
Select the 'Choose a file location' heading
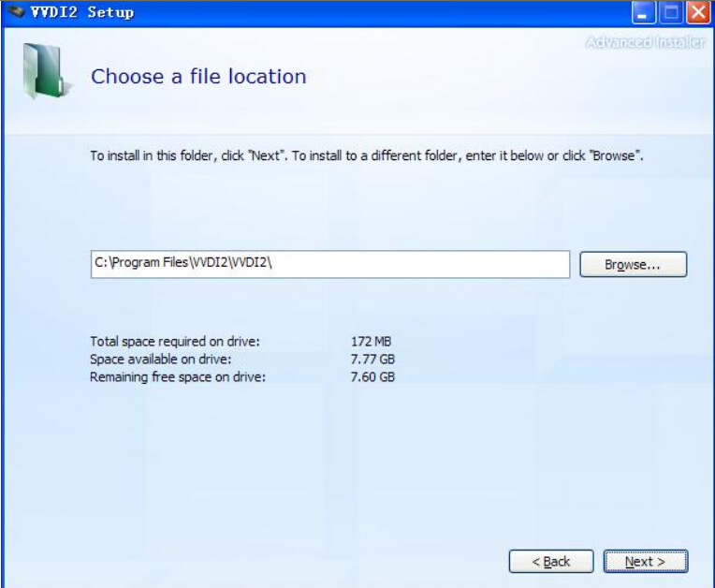198,76
